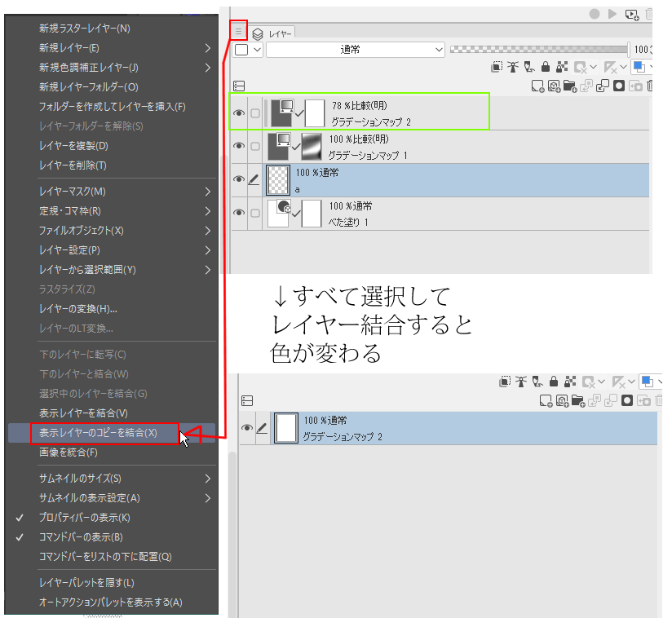Click new raster layer icon in upper panel
Viewport: 672px width, 618px height.
[x=537, y=85]
